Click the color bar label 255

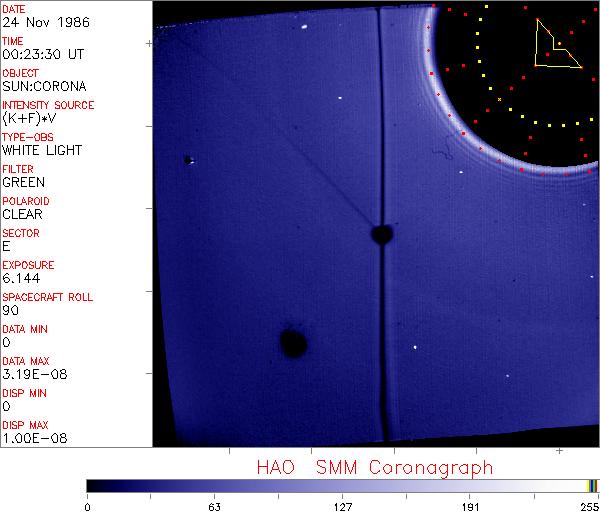590,507
